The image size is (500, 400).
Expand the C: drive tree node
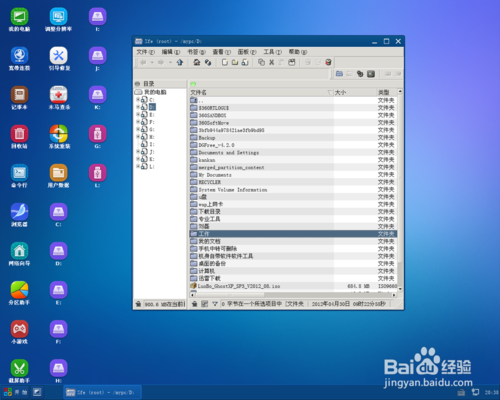(138, 99)
